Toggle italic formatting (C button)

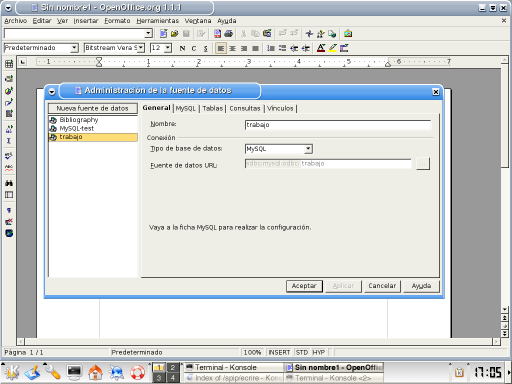coord(194,48)
